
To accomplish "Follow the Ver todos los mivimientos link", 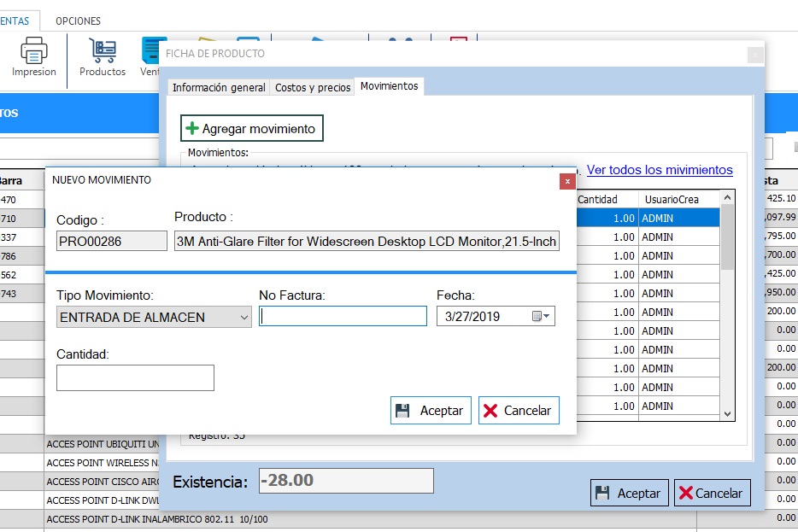I will [x=659, y=170].
